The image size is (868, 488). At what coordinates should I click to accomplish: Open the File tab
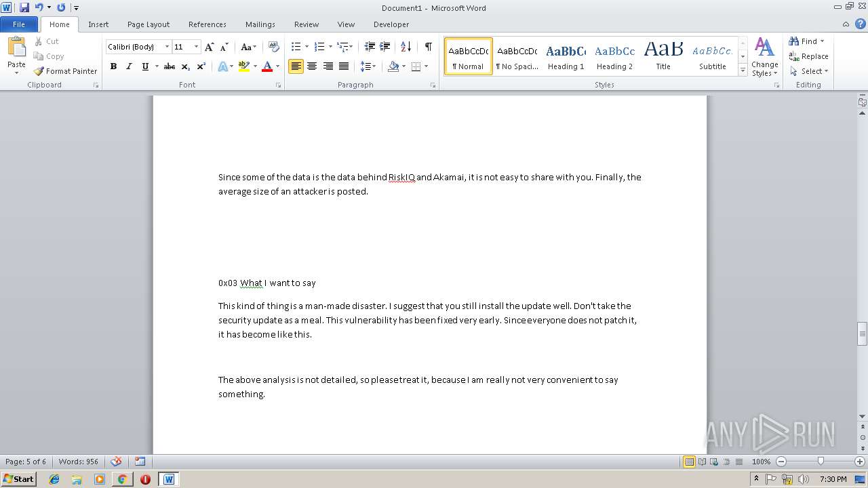pyautogui.click(x=19, y=24)
